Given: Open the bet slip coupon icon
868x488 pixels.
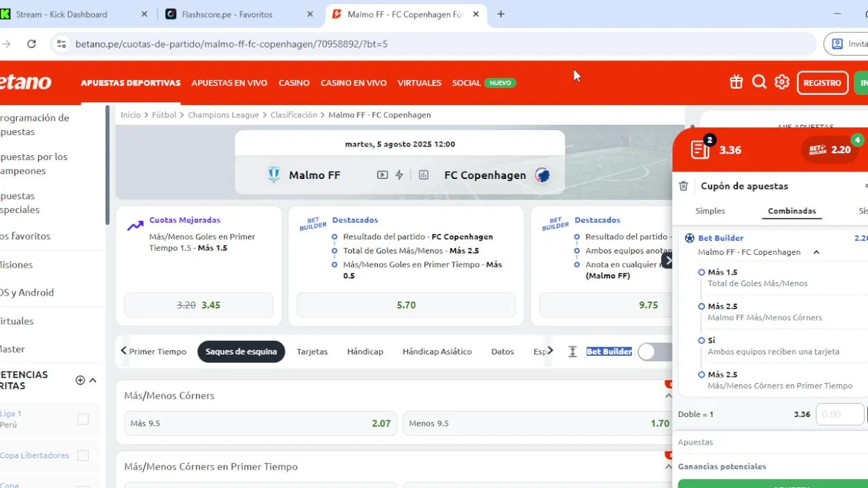Looking at the screenshot, I should click(701, 150).
